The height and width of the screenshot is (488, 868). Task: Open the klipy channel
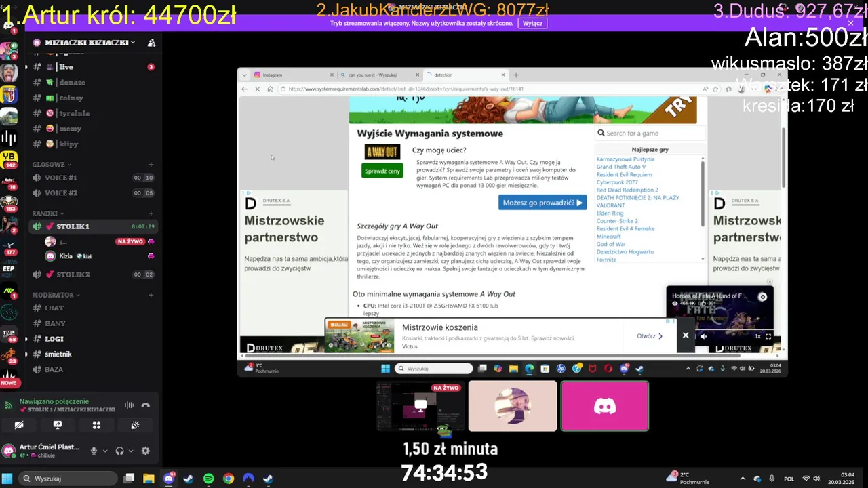click(94, 144)
